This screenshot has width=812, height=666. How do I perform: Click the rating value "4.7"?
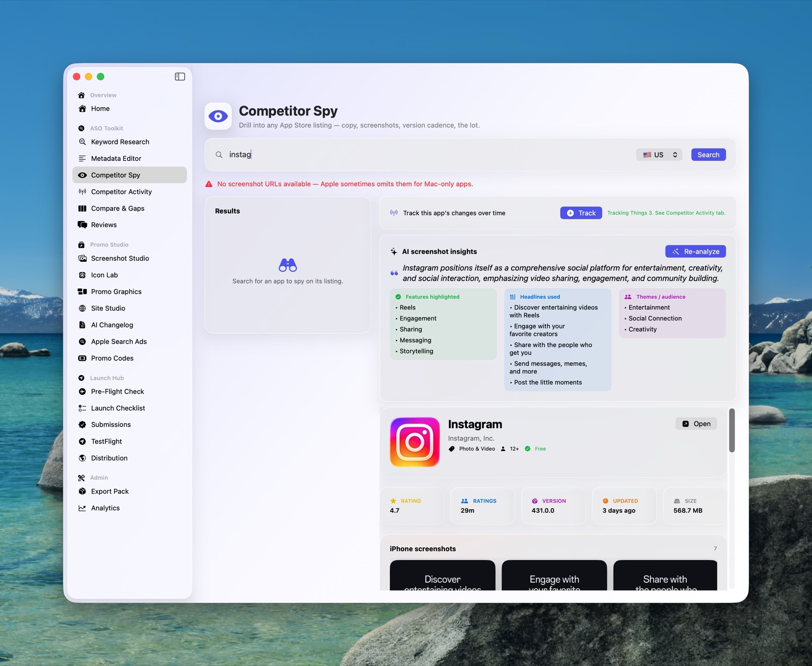coord(395,511)
